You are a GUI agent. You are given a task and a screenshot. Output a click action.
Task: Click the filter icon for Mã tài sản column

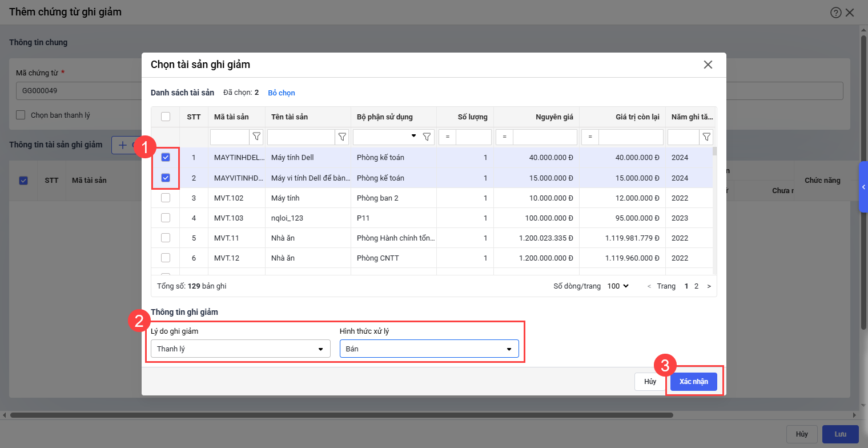(256, 137)
